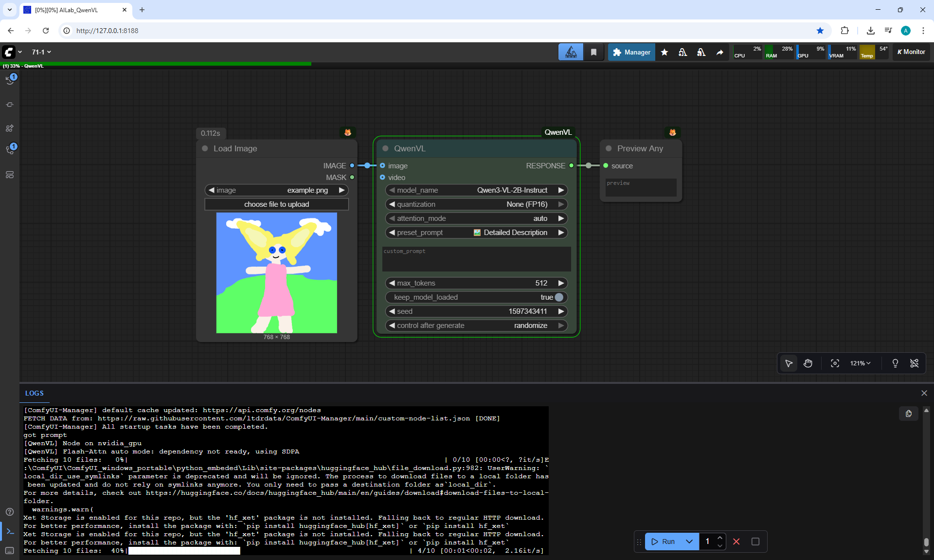
Task: Expand the Run button options chevron
Action: [x=689, y=542]
